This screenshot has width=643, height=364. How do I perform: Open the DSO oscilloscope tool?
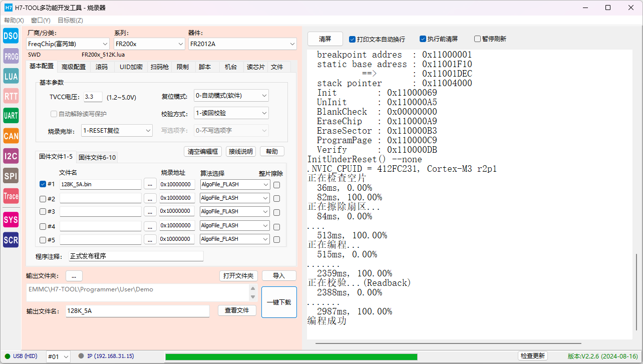point(11,36)
